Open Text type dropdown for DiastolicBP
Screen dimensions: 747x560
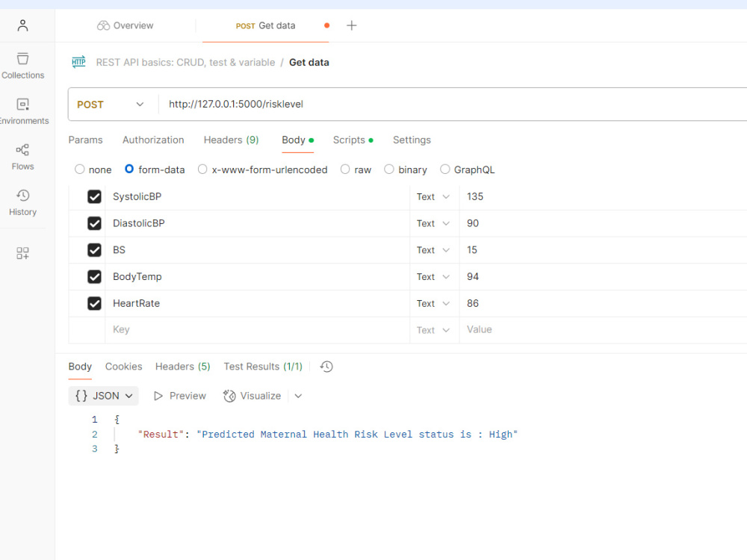click(x=433, y=223)
